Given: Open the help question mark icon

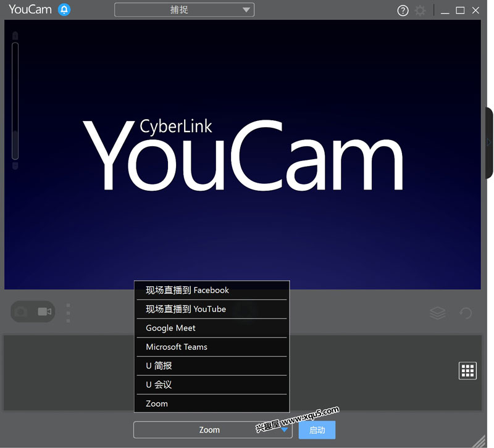Looking at the screenshot, I should pyautogui.click(x=403, y=10).
